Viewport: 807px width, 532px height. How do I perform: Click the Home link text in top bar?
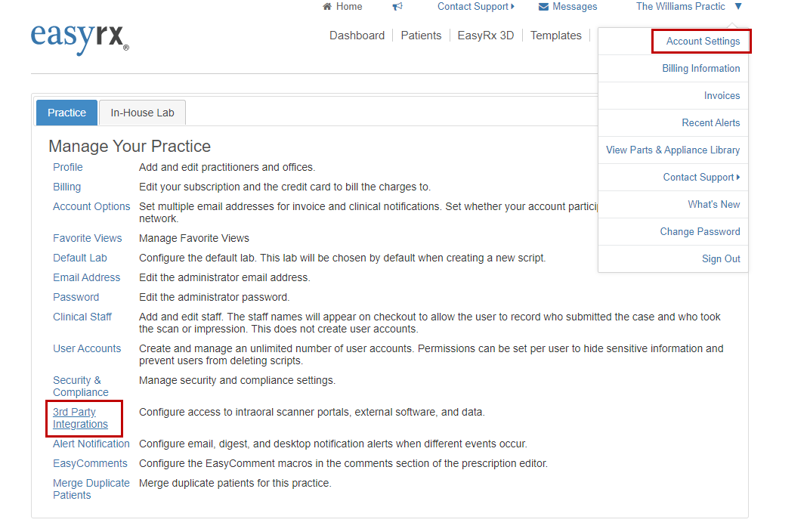349,7
